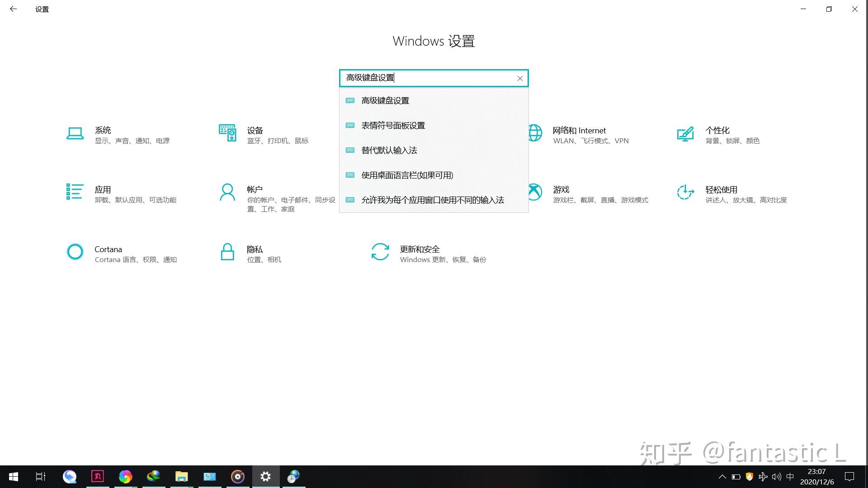Open the 系统 settings category
Image resolution: width=868 pixels, height=488 pixels.
(118, 135)
